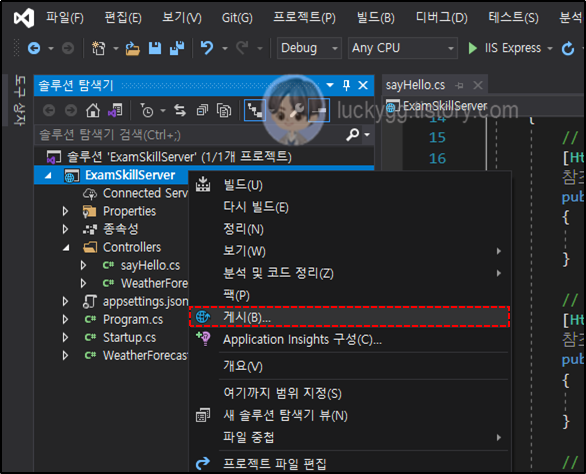The height and width of the screenshot is (474, 586).
Task: Open the IIS Express launch options arrow
Action: coord(550,49)
